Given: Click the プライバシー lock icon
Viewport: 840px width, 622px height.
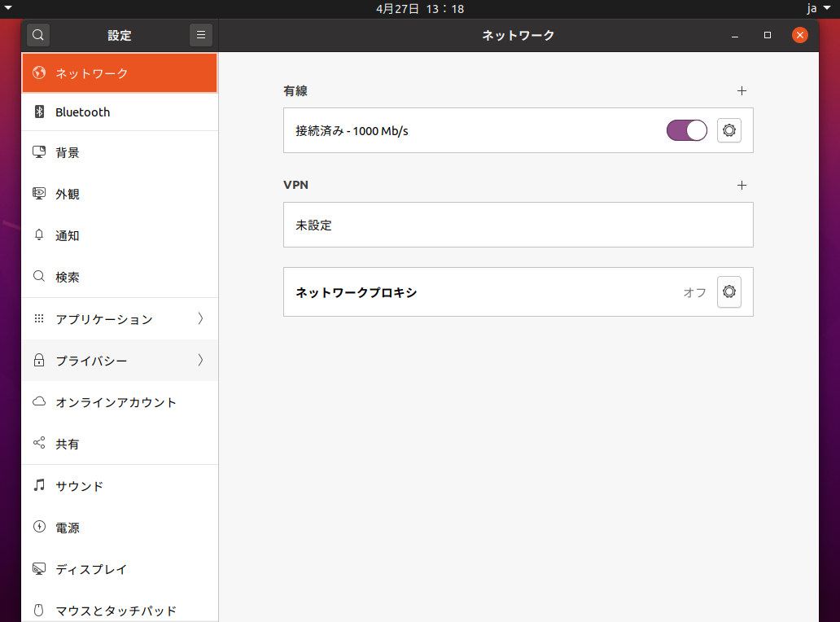Looking at the screenshot, I should (39, 360).
